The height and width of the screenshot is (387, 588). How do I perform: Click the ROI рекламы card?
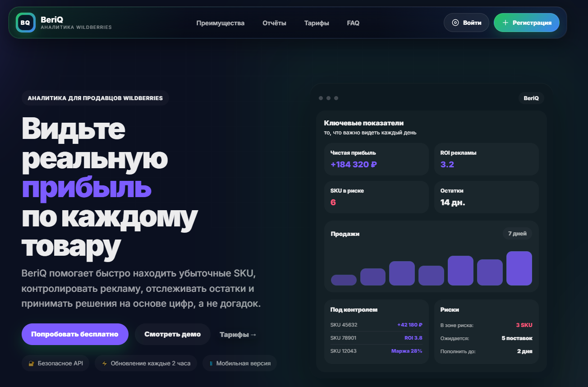pos(487,159)
